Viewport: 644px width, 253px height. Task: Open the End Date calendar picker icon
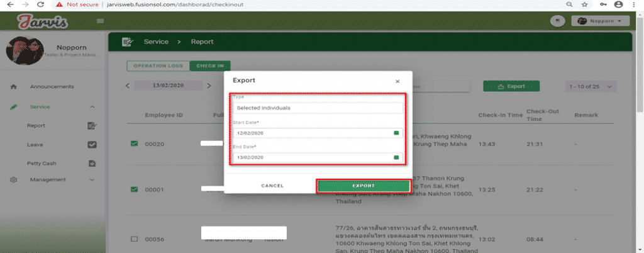pos(396,157)
